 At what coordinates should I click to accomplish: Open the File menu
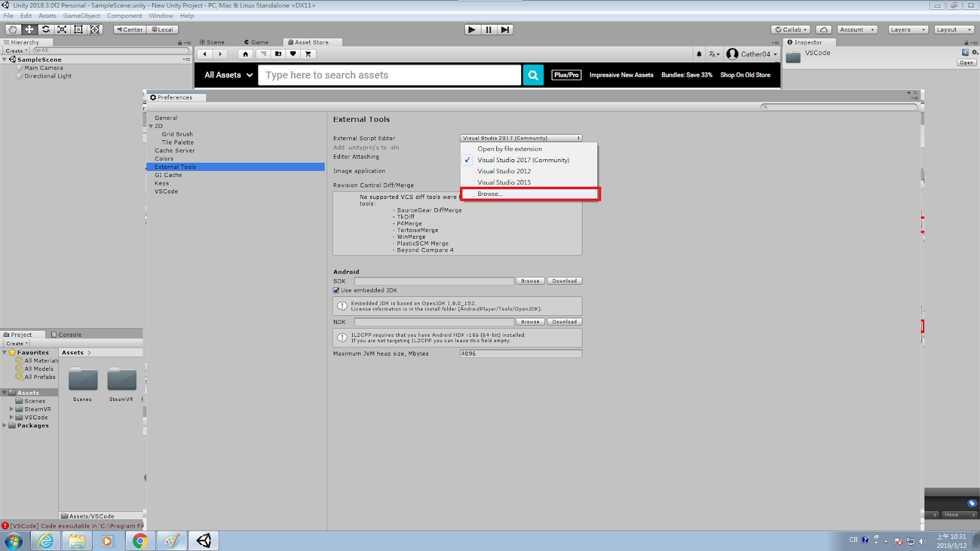[9, 16]
